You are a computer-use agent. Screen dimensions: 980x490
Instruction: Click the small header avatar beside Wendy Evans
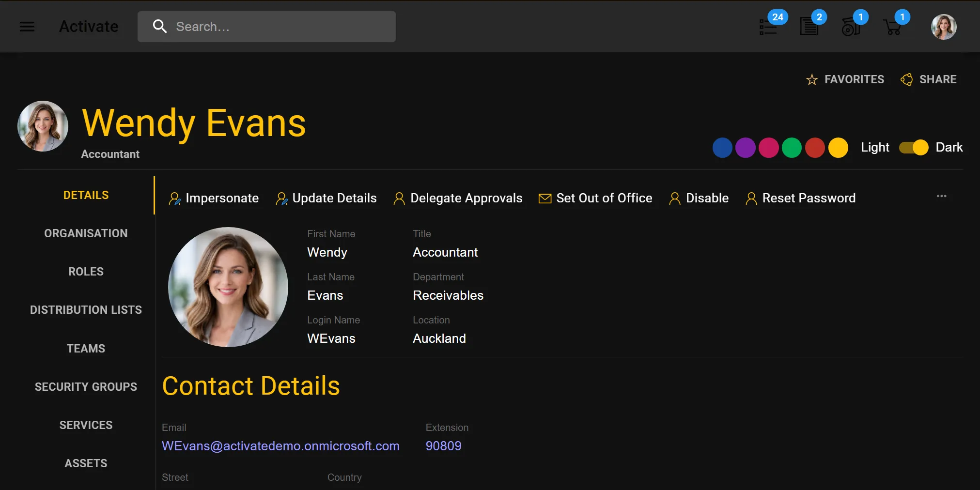(x=43, y=126)
